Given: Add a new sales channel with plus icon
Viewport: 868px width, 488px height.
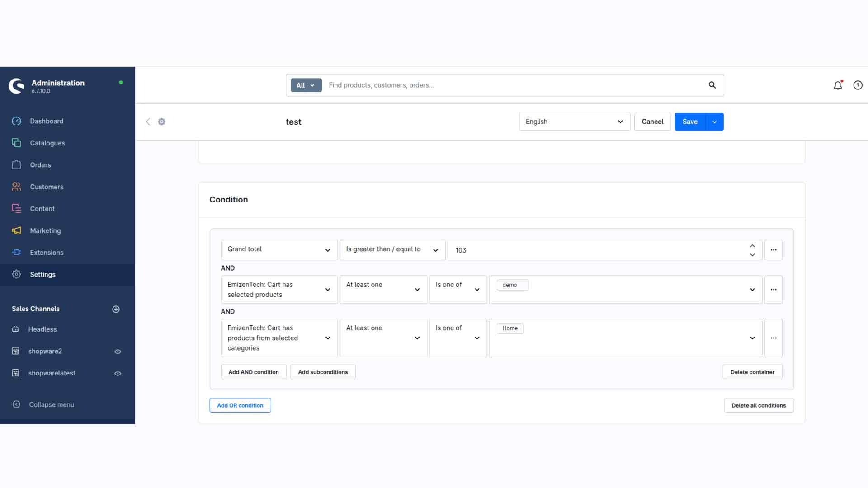Looking at the screenshot, I should click(x=116, y=309).
